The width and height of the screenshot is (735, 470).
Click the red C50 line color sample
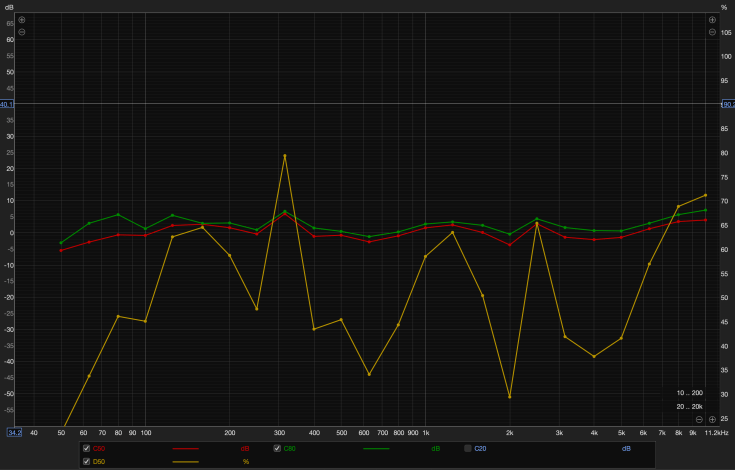(186, 449)
